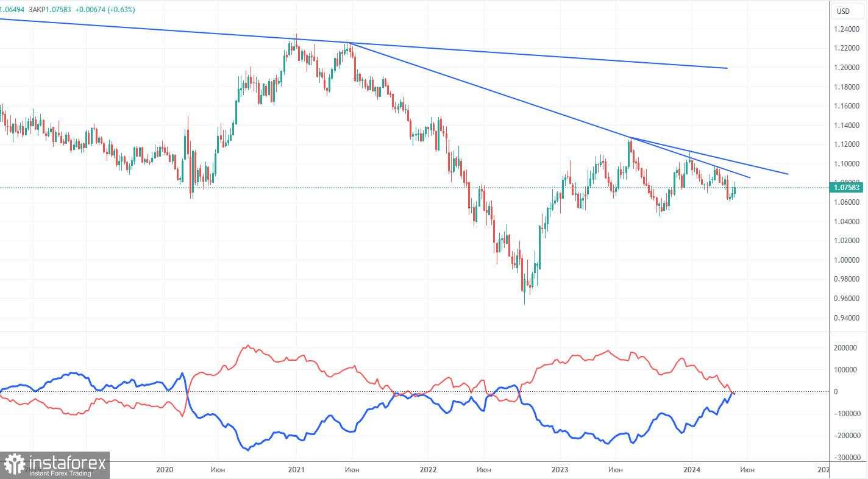Screen dimensions: 868x479
Task: Click the 2023 label on time axis
Action: click(560, 470)
